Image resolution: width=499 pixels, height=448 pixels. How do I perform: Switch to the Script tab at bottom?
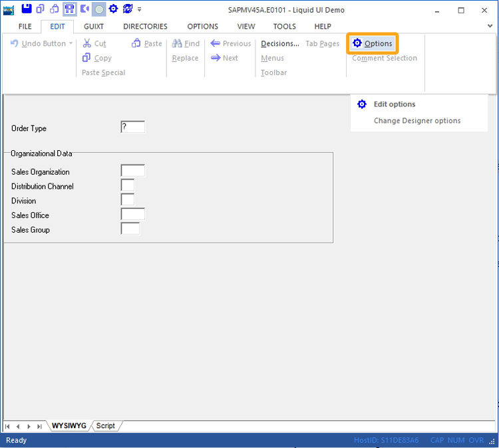point(105,425)
